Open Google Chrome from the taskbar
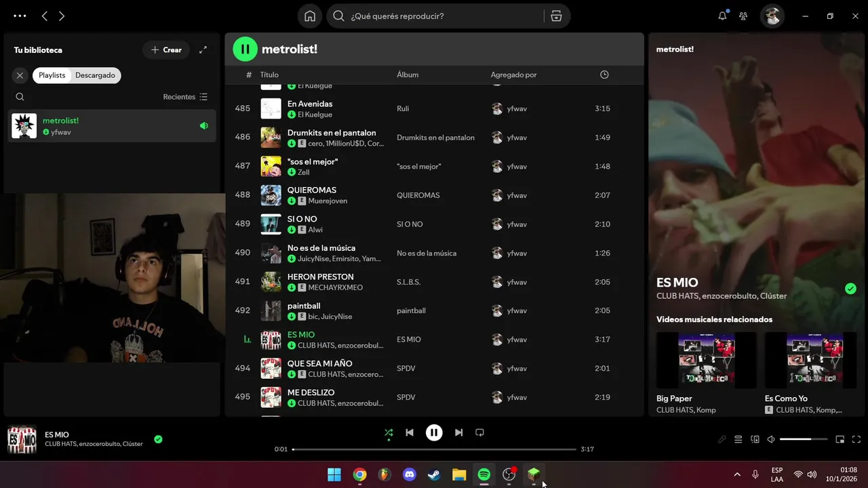Viewport: 868px width, 488px height. [x=359, y=474]
